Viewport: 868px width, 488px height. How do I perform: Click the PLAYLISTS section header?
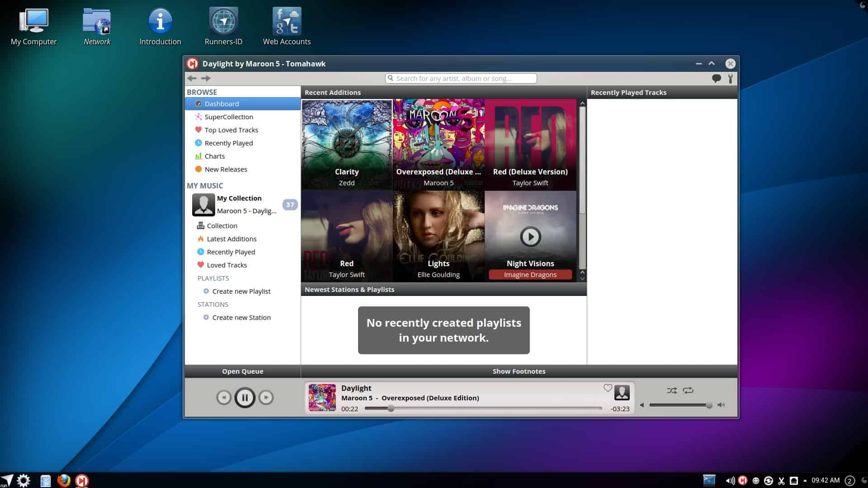pos(213,278)
